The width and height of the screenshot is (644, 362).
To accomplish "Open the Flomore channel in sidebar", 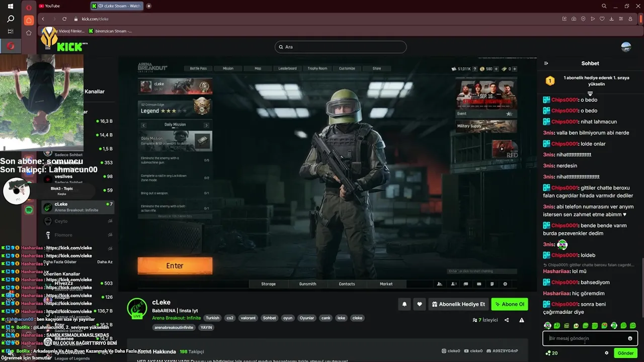I will (78, 235).
